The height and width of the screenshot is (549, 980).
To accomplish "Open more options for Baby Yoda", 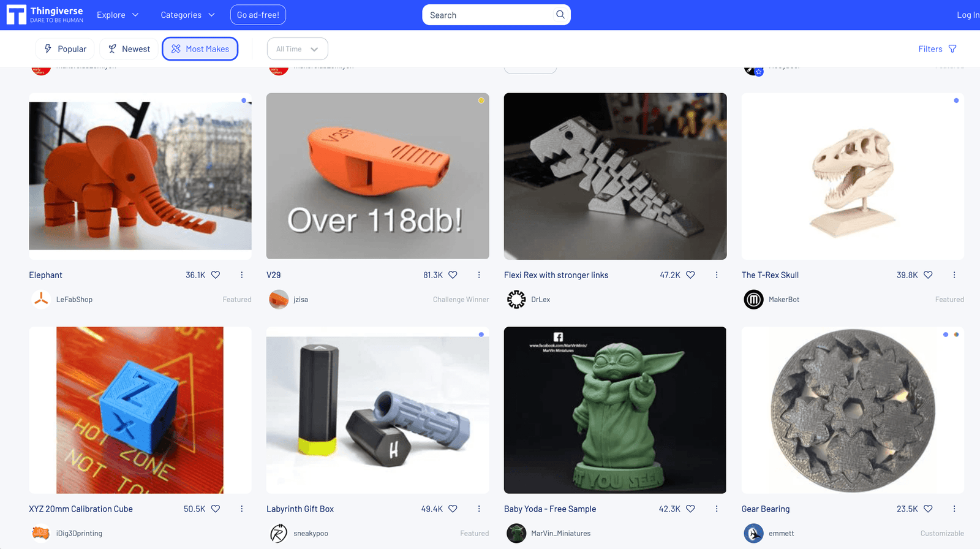I will point(717,509).
